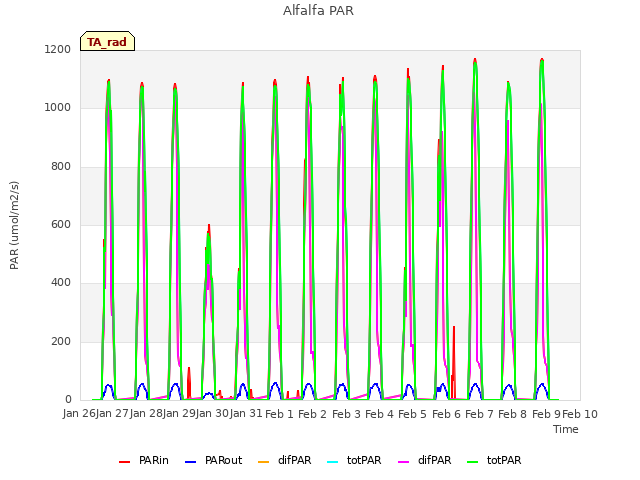Viewport: 640px width, 480px height.
Task: Click the 400 y-axis tick label
Action: tap(61, 283)
